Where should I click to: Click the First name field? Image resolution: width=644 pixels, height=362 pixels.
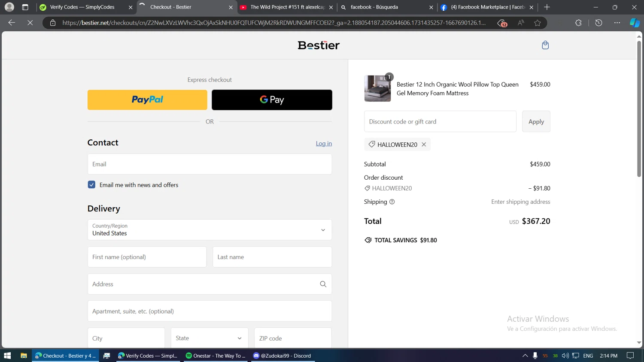147,257
